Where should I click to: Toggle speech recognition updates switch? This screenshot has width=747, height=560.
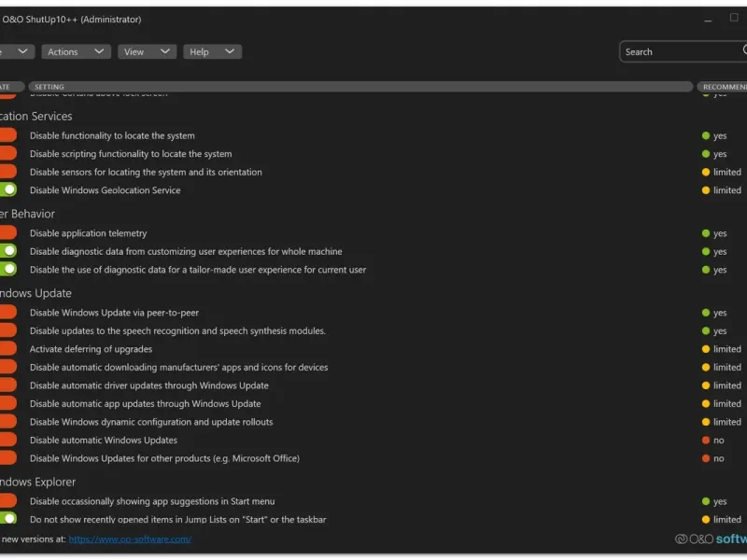8,330
